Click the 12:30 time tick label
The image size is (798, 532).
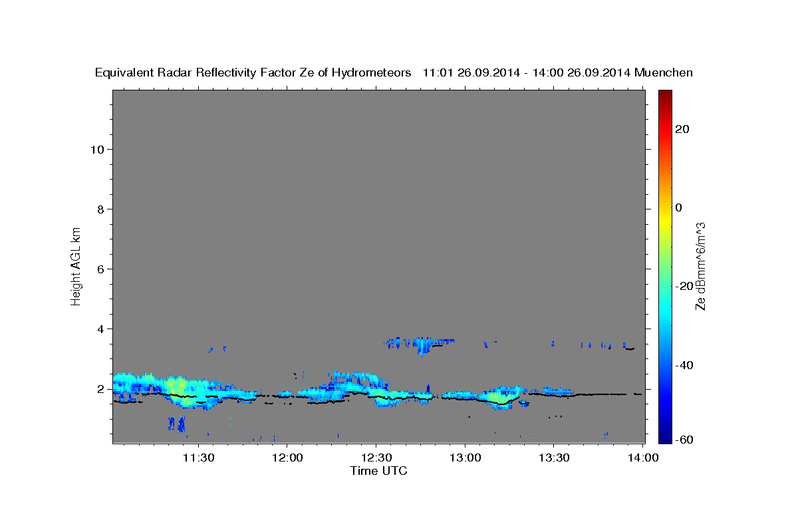pyautogui.click(x=376, y=458)
